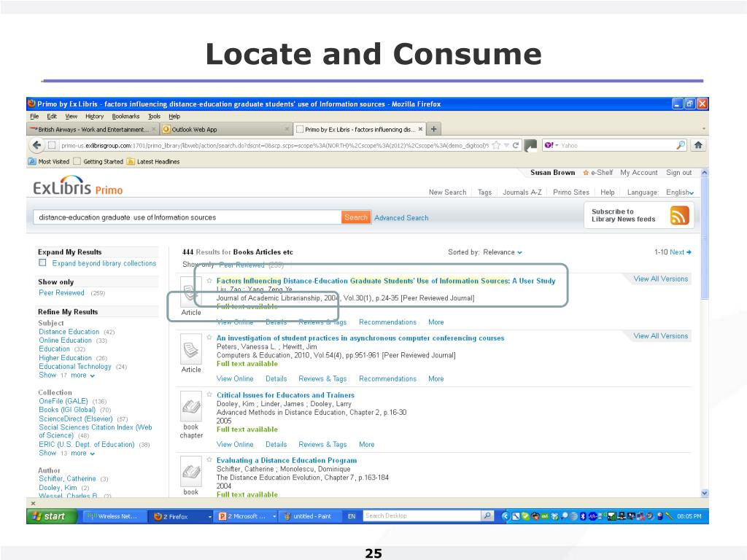Click the Search Desktop magnifier in taskbar

click(487, 516)
